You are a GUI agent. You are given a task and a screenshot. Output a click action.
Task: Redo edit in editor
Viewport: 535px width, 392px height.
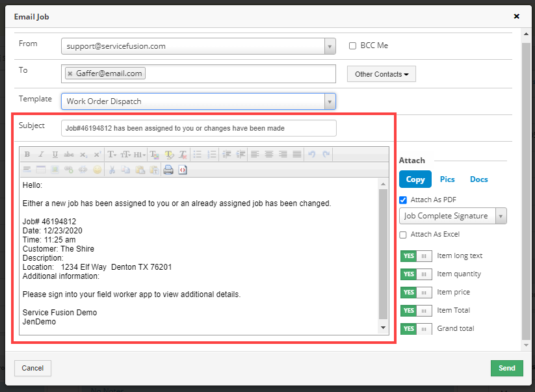[326, 154]
